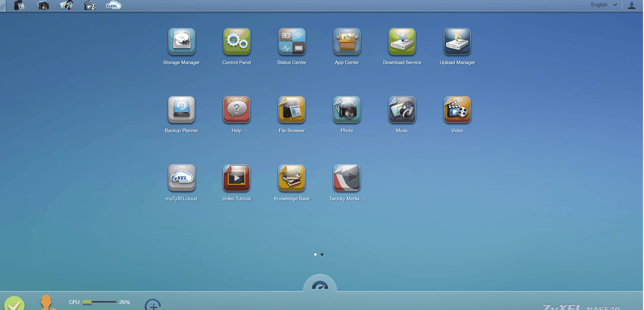The height and width of the screenshot is (310, 644).
Task: Open the Music app on the desktop
Action: pyautogui.click(x=402, y=110)
